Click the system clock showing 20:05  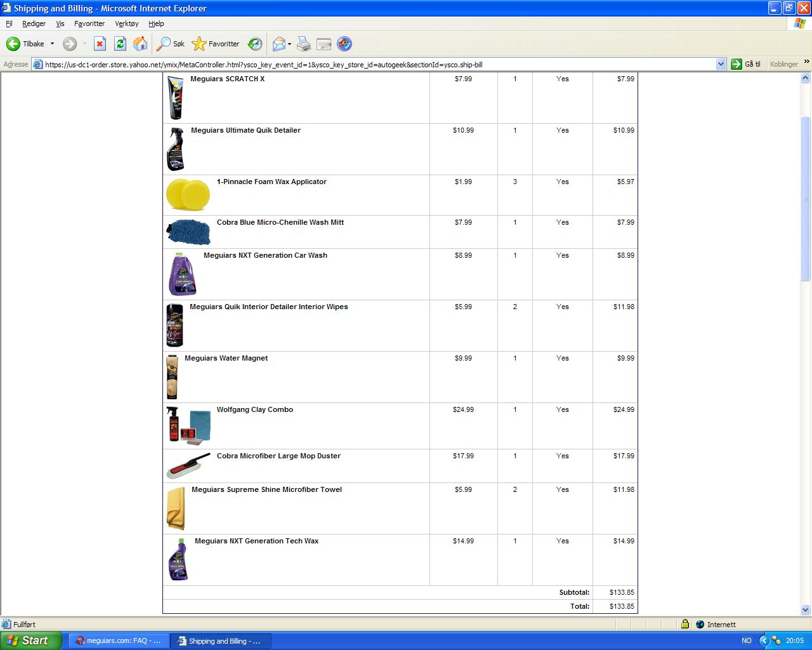pos(794,640)
